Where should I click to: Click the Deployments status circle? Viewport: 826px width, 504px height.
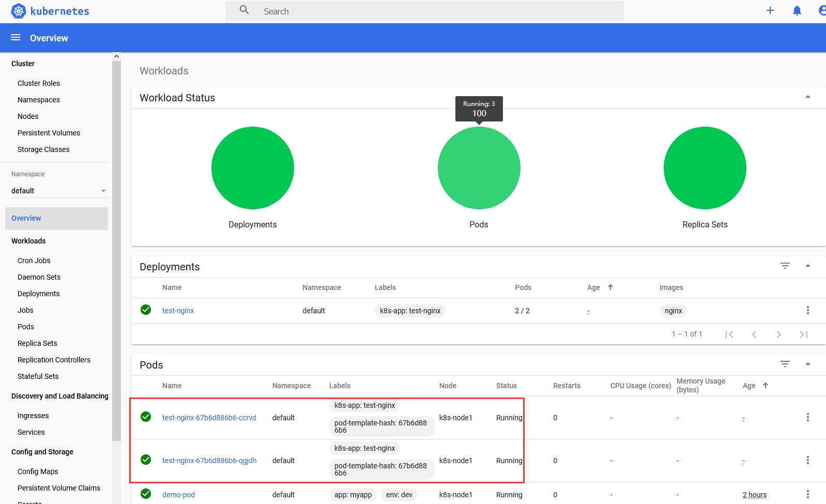click(x=253, y=168)
